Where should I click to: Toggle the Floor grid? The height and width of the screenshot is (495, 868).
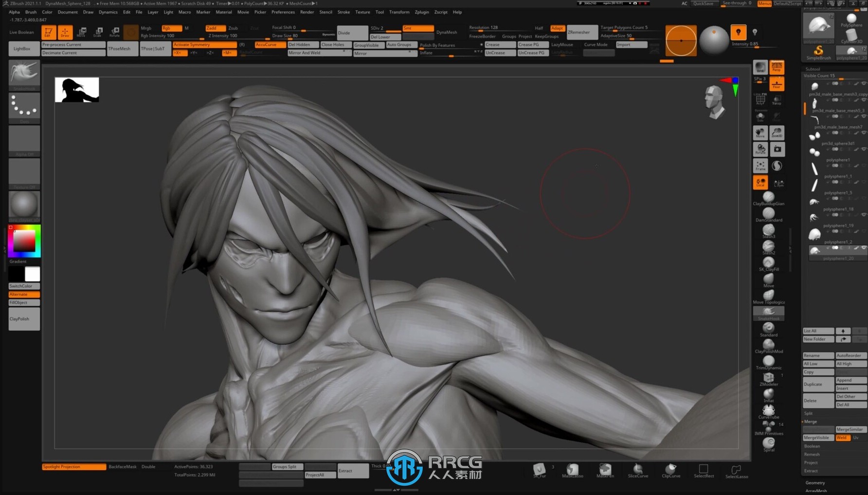click(x=777, y=84)
